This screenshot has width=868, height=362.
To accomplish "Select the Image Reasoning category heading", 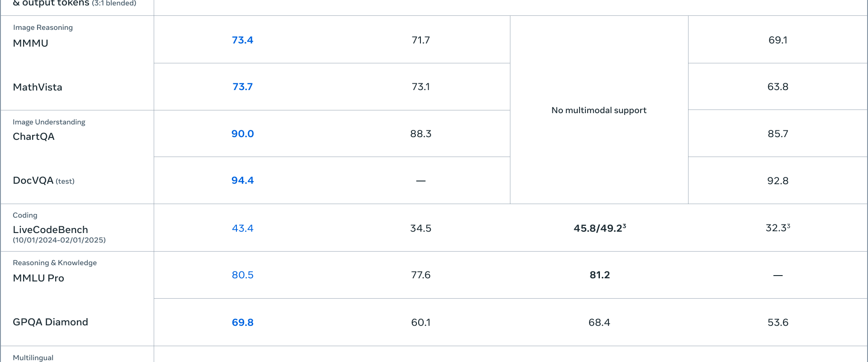I will point(42,27).
